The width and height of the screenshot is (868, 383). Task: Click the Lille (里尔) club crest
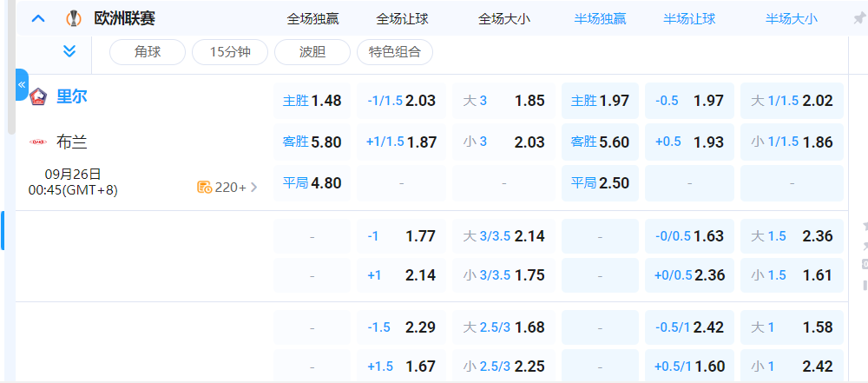point(38,96)
